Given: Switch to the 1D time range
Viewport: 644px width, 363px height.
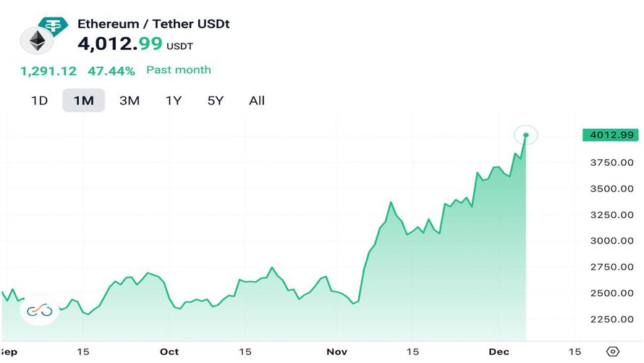Looking at the screenshot, I should click(x=39, y=101).
